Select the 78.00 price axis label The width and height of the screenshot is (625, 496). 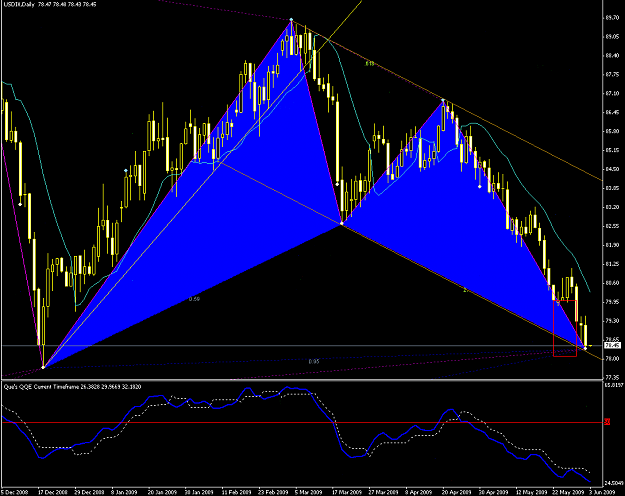[612, 358]
